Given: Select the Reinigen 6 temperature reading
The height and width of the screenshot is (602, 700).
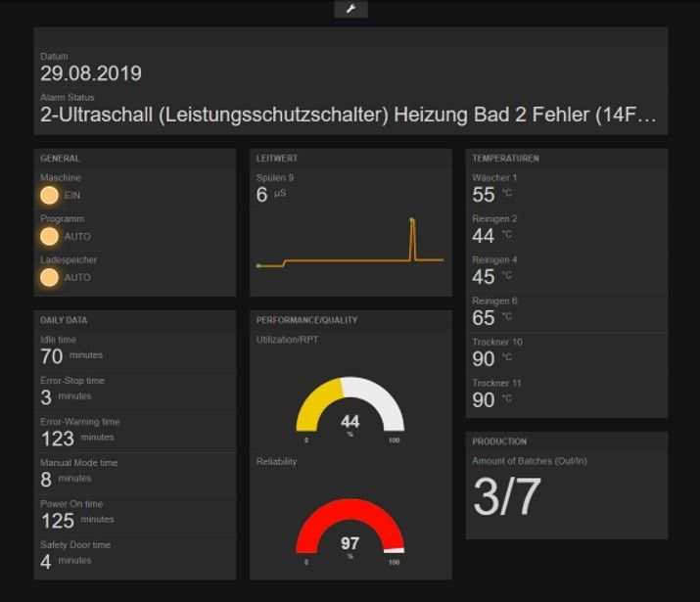Looking at the screenshot, I should 484,318.
